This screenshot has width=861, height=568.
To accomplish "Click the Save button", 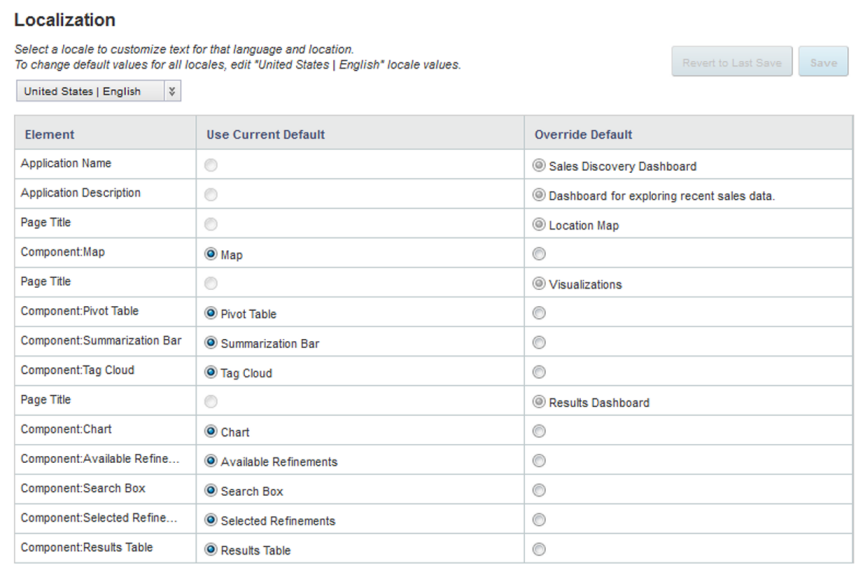I will pyautogui.click(x=823, y=62).
